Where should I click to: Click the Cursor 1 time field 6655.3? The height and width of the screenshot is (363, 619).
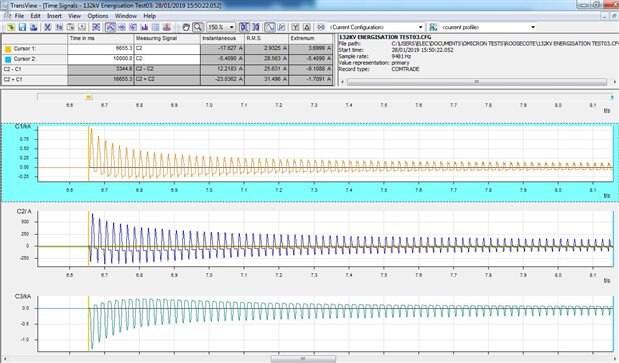[x=101, y=49]
